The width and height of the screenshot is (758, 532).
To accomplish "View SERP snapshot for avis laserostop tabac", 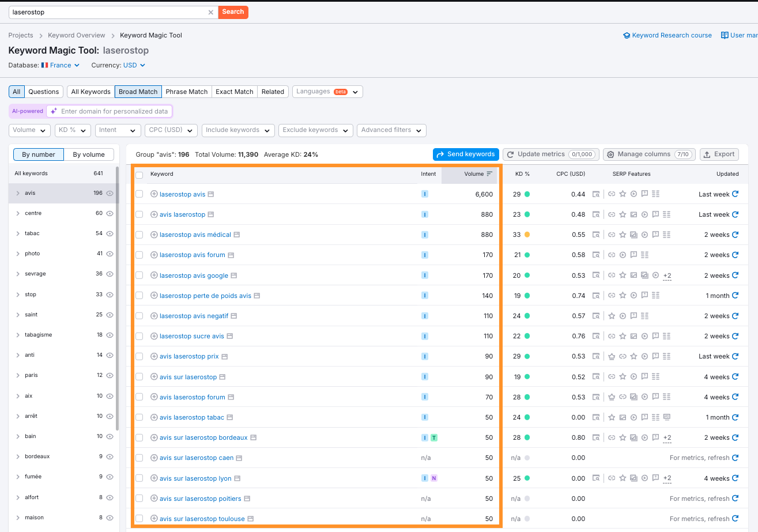I will point(596,417).
